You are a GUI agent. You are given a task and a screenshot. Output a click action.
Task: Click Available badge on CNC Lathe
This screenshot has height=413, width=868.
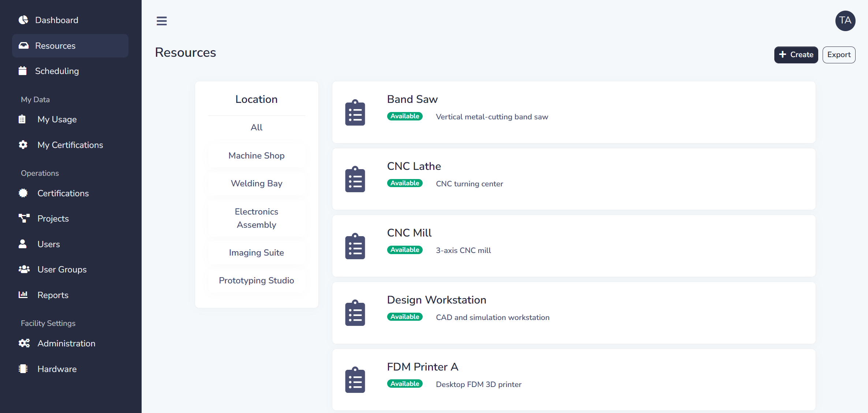pos(405,183)
